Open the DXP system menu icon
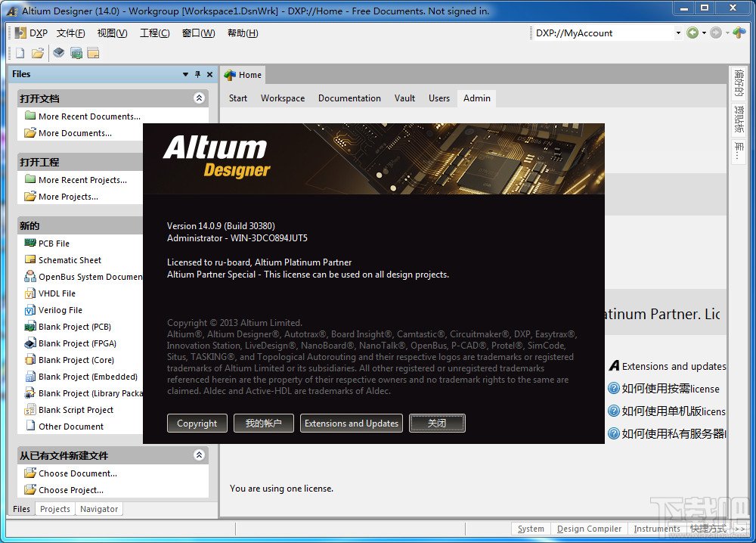 tap(20, 33)
